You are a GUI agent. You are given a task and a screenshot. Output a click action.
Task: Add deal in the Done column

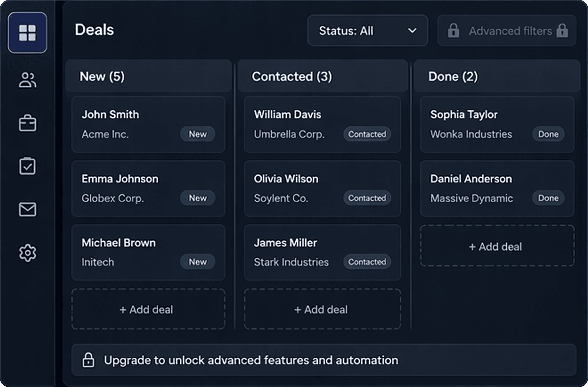coord(497,246)
